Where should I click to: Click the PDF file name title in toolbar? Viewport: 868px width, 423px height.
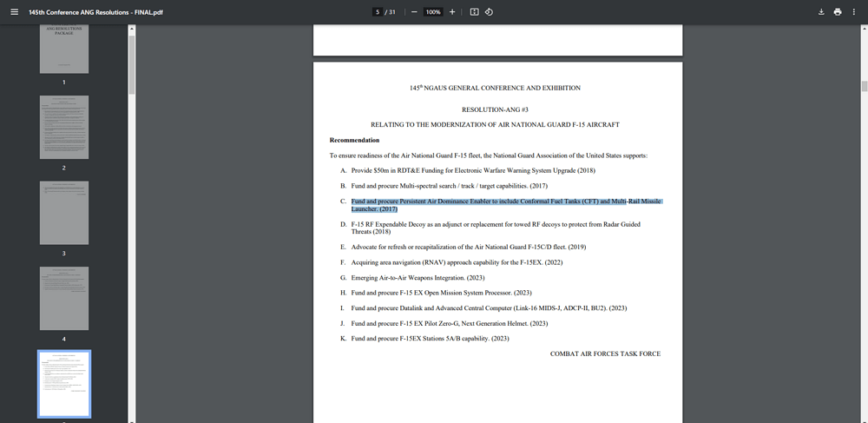tap(95, 12)
